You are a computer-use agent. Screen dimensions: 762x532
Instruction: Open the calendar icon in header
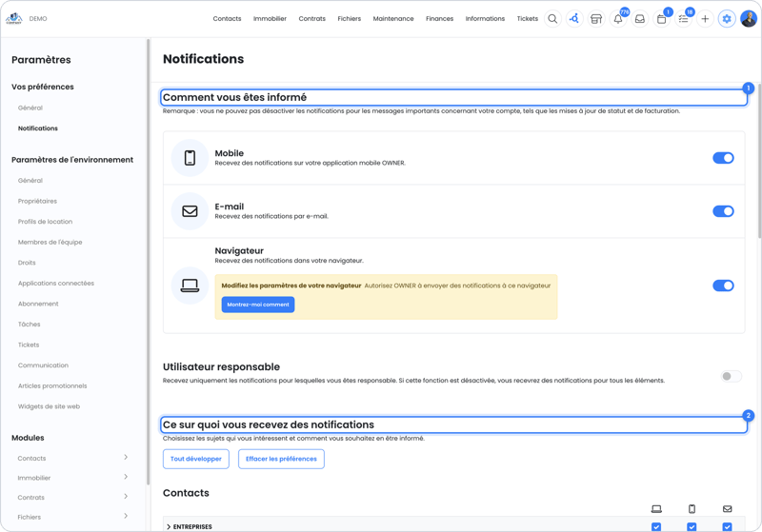click(661, 19)
